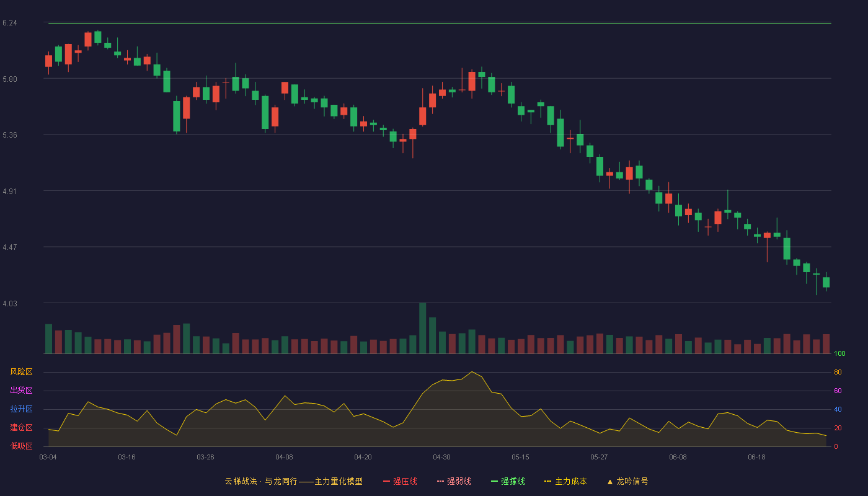Toggle the 龙吟信号 legend item
868x496 pixels.
(627, 481)
